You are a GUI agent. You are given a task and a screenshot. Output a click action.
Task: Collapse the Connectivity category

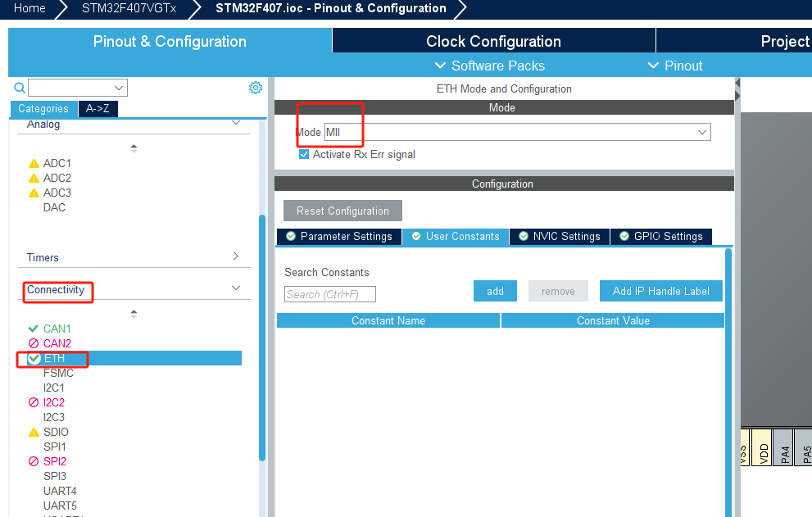tap(236, 288)
